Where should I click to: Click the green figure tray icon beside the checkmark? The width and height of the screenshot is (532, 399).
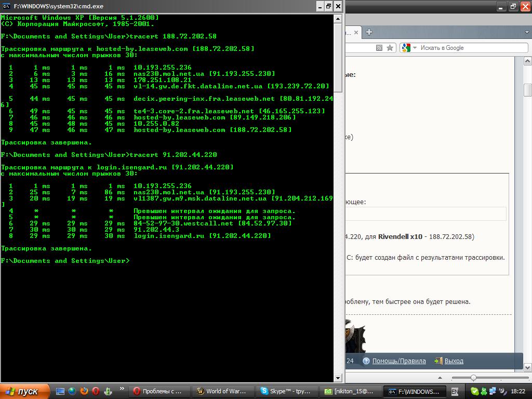point(484,392)
